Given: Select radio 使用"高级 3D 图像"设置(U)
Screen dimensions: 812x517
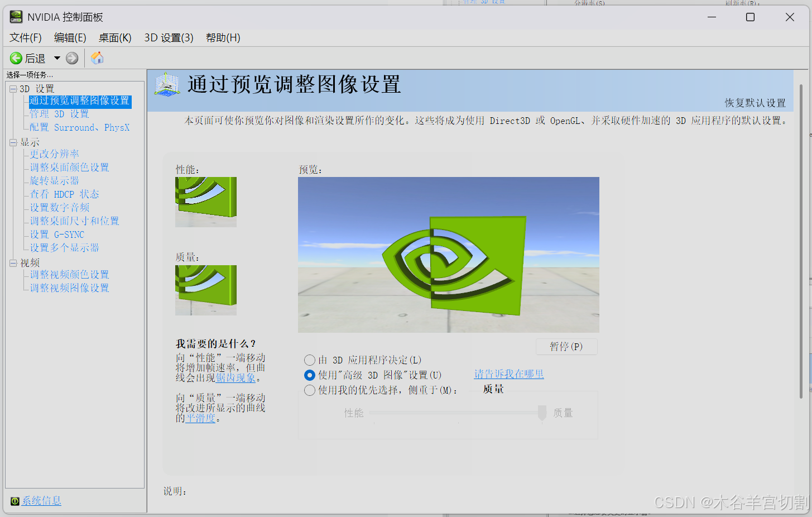Looking at the screenshot, I should coord(310,375).
